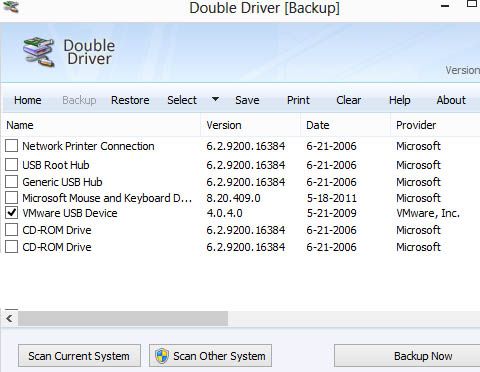Check the Microsoft Mouse and Keyboard driver box
This screenshot has width=480, height=372.
(x=12, y=198)
